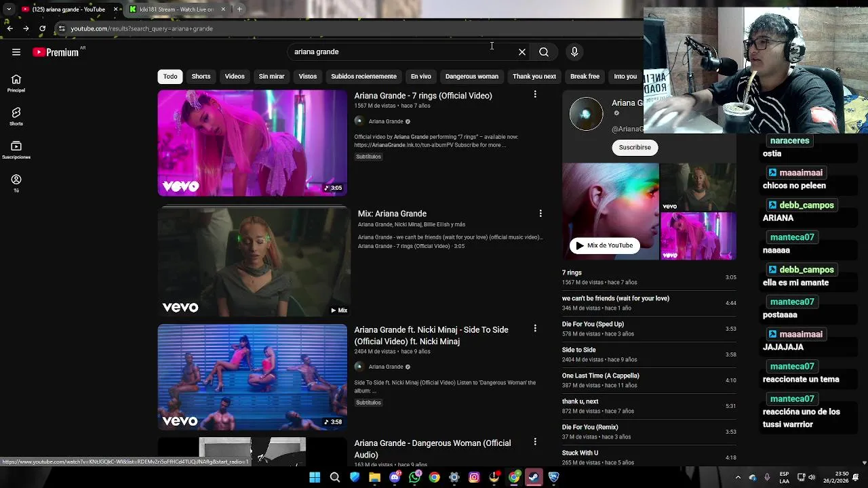Select the En vivo filter chip
Viewport: 868px width, 488px height.
(420, 77)
